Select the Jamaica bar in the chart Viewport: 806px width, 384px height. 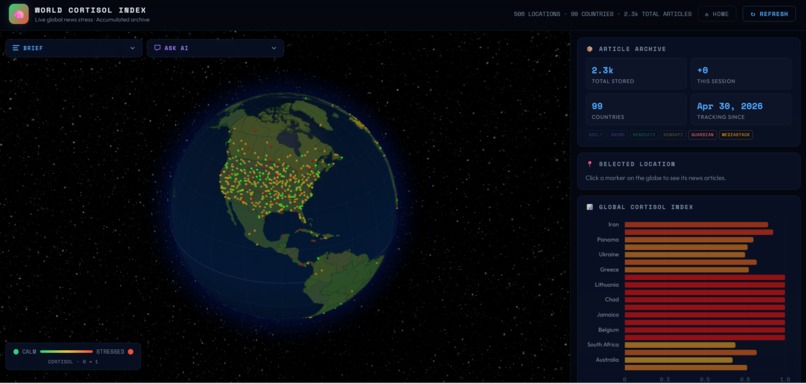(705, 315)
